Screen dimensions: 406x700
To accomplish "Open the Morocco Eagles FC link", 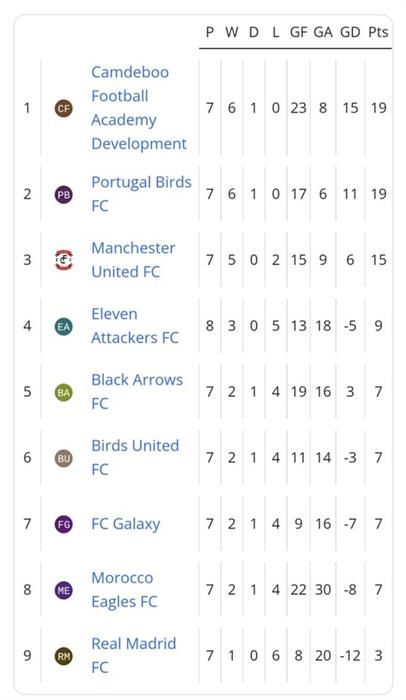I will click(124, 589).
